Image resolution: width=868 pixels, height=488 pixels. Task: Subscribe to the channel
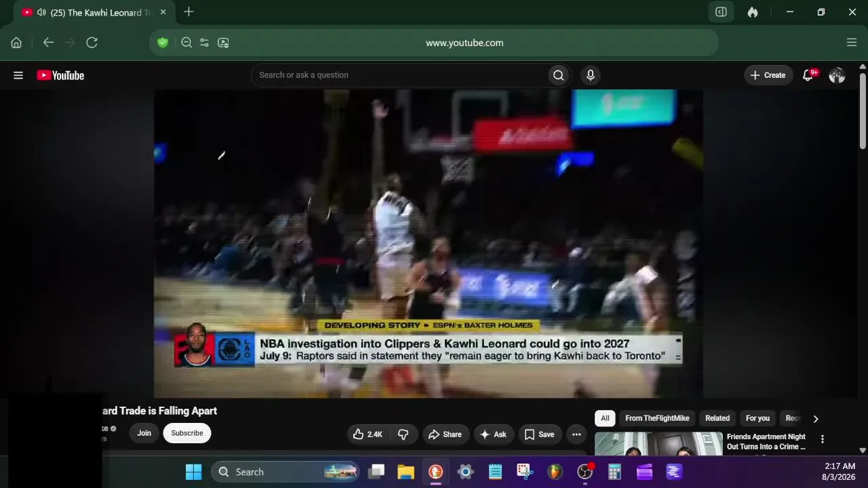[187, 433]
